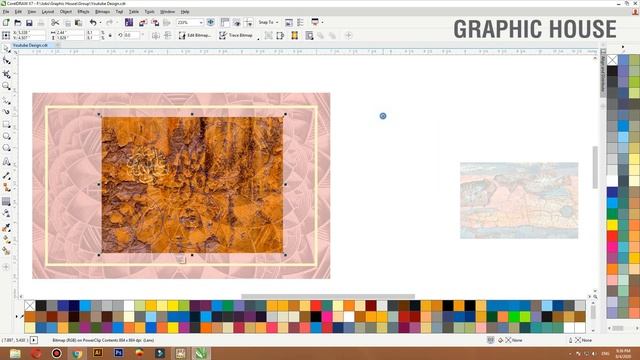
Task: Click the horizontal scrollbar of the canvas
Action: pyautogui.click(x=328, y=296)
